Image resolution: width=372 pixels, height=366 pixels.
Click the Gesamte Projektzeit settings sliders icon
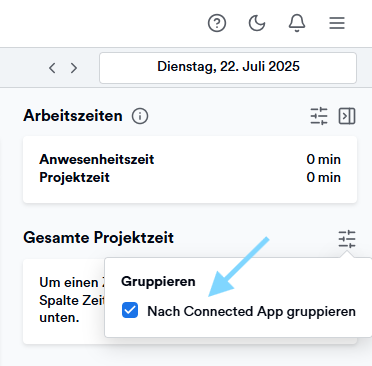(x=347, y=239)
